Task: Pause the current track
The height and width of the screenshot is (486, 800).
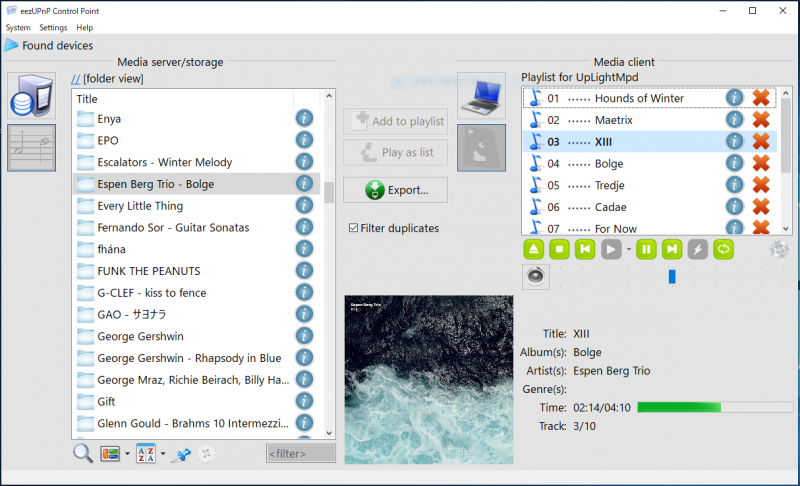Action: (x=646, y=249)
